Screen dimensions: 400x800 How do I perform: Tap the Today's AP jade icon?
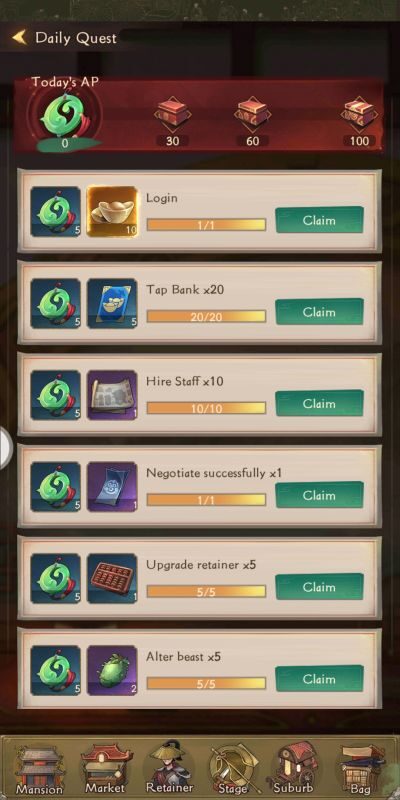(x=65, y=116)
